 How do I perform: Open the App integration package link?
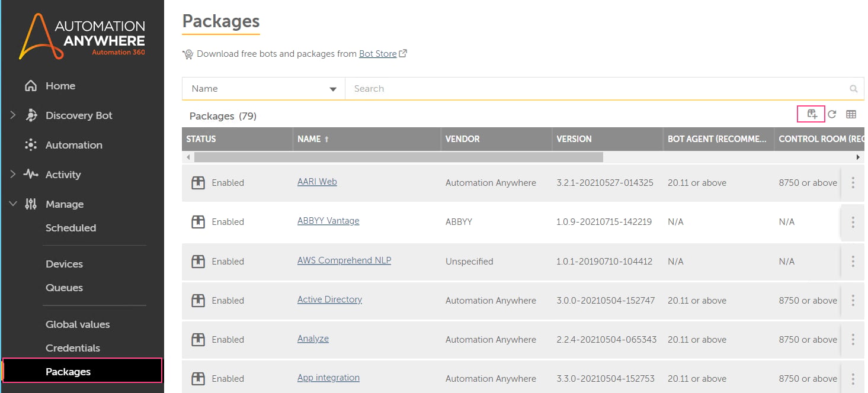(328, 378)
